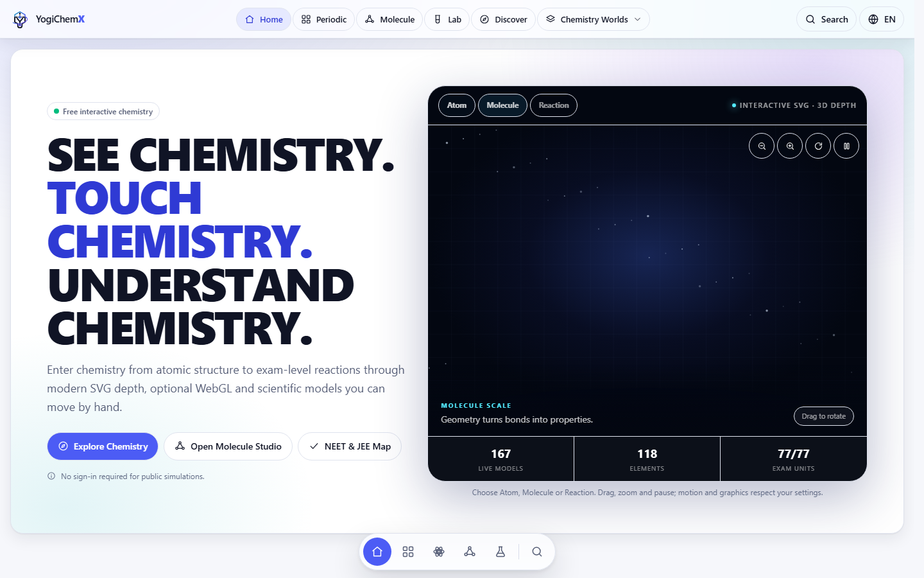Switch language with EN globe button

[882, 19]
